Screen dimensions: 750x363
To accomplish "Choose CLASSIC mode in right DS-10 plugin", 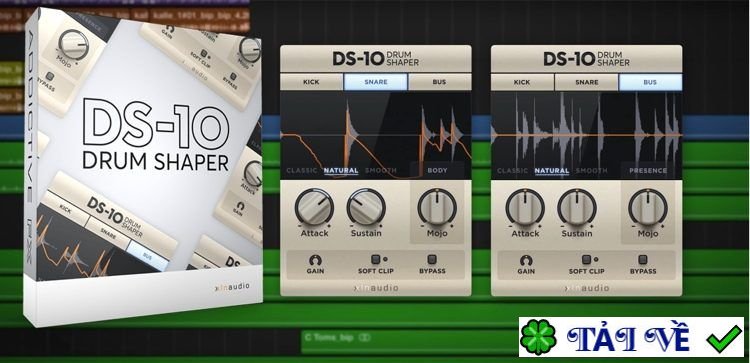I will click(513, 170).
